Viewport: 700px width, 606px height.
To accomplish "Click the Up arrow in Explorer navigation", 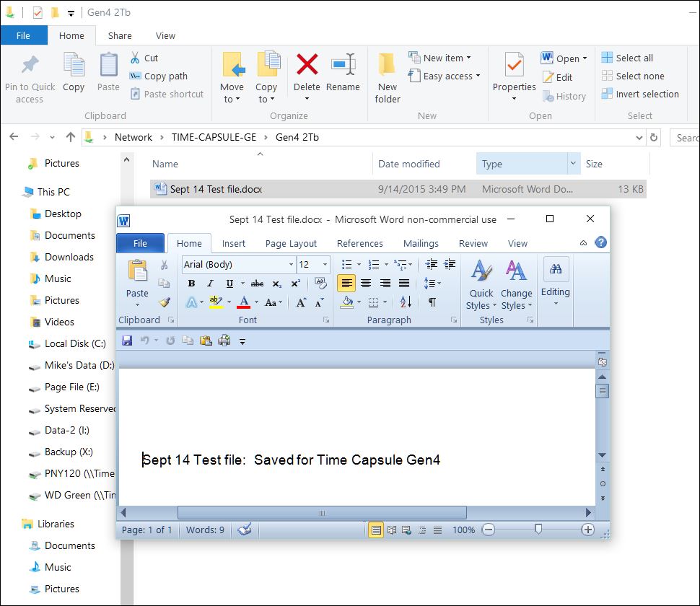I will pyautogui.click(x=70, y=137).
